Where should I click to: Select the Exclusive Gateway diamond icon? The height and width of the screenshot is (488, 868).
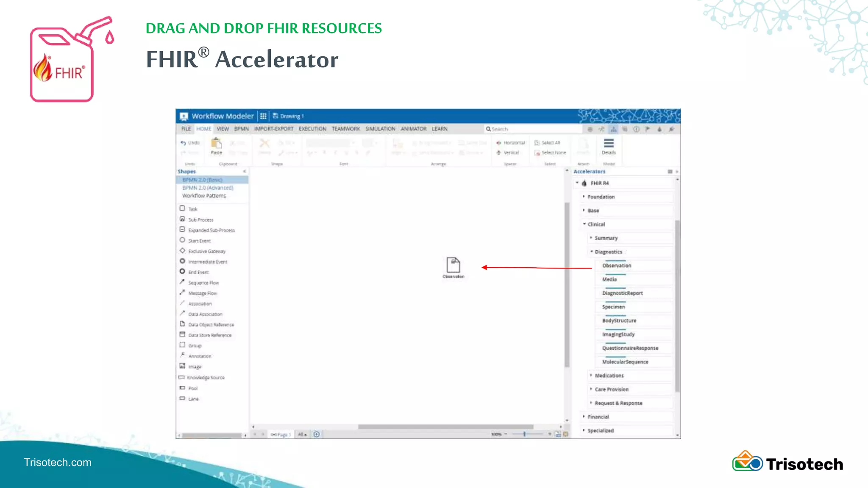coord(182,250)
